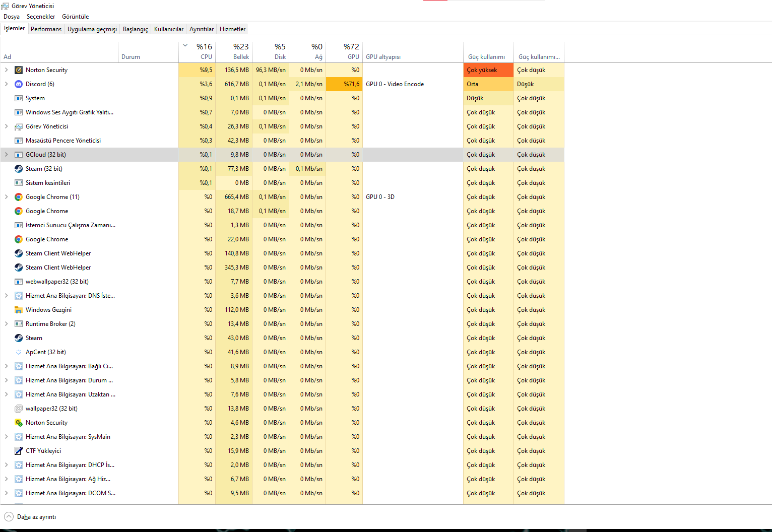The image size is (772, 532).
Task: Open the Görüntüle menu
Action: [75, 17]
